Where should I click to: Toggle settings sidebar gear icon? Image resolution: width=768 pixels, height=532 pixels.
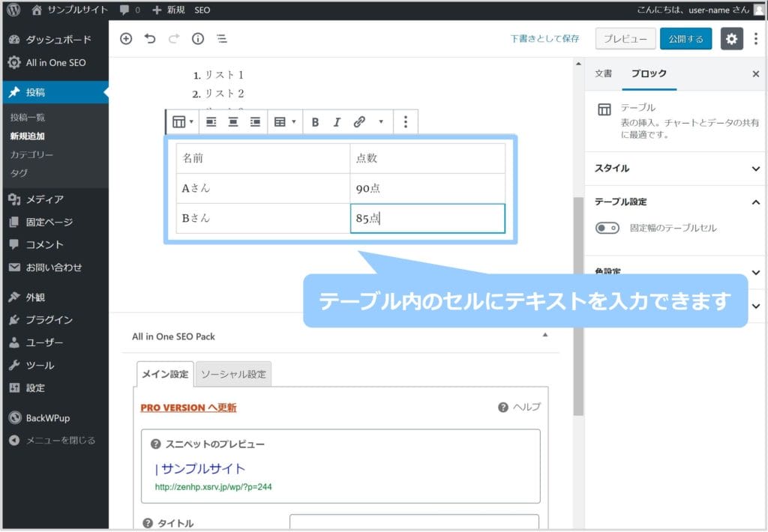click(732, 39)
